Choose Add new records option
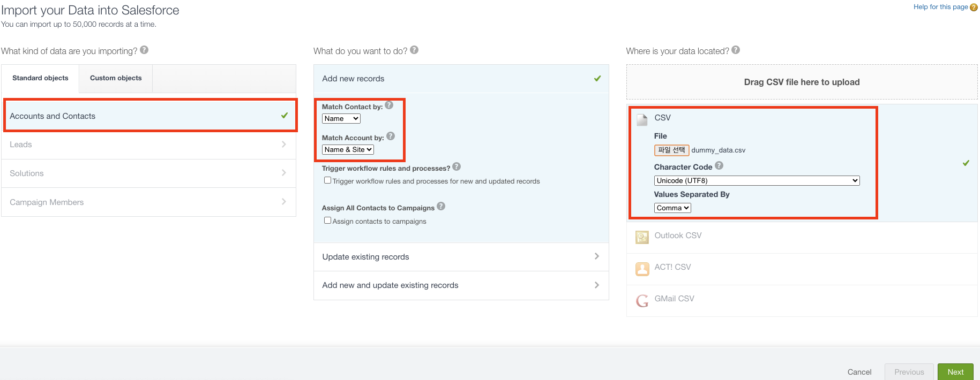980x380 pixels. [461, 79]
